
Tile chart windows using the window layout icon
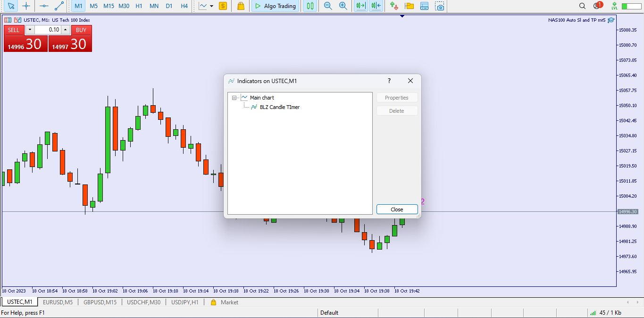click(x=424, y=6)
